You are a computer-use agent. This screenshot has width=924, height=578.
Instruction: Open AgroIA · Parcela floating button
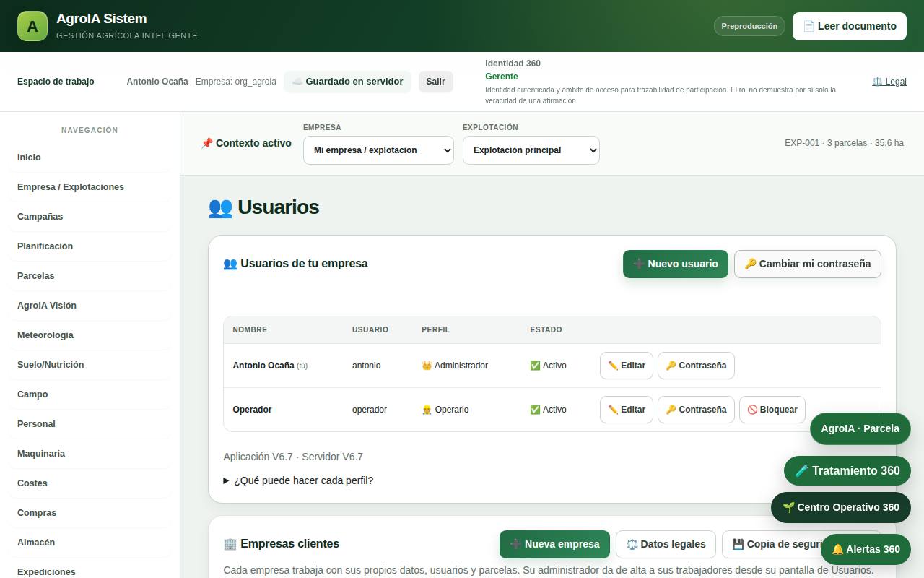(860, 428)
